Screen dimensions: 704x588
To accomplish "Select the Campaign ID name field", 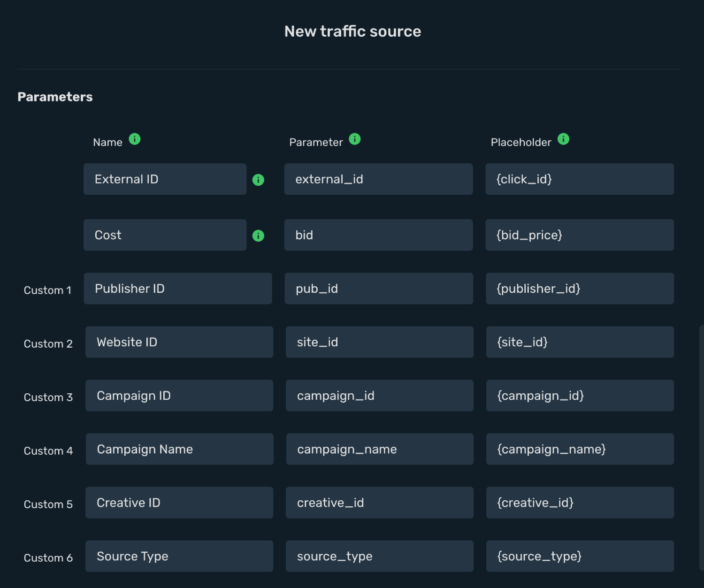I will click(x=179, y=395).
